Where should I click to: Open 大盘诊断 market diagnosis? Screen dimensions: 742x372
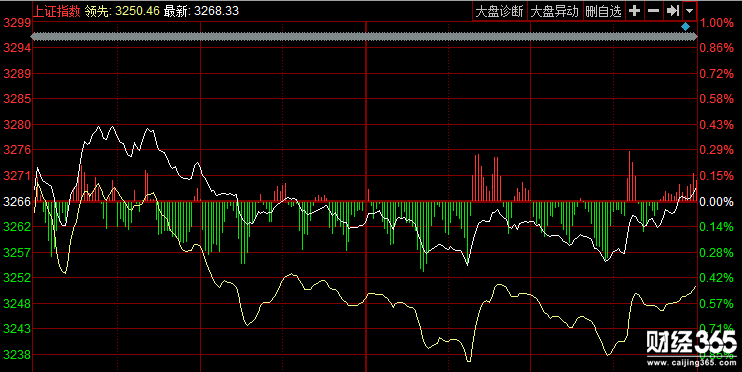coord(499,11)
